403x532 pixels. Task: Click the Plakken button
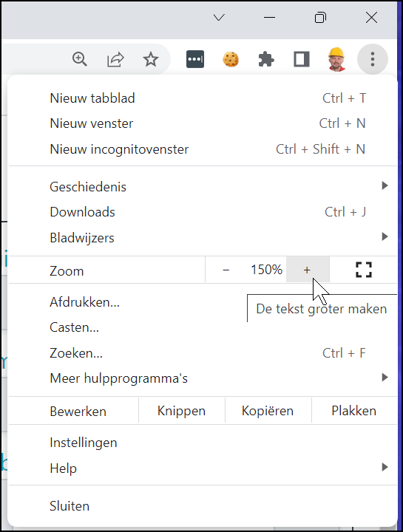coord(354,411)
